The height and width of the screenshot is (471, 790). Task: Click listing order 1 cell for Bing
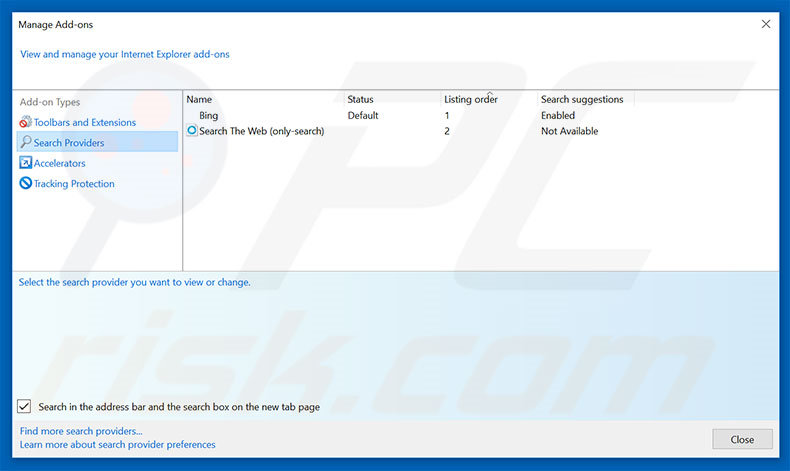tap(447, 115)
